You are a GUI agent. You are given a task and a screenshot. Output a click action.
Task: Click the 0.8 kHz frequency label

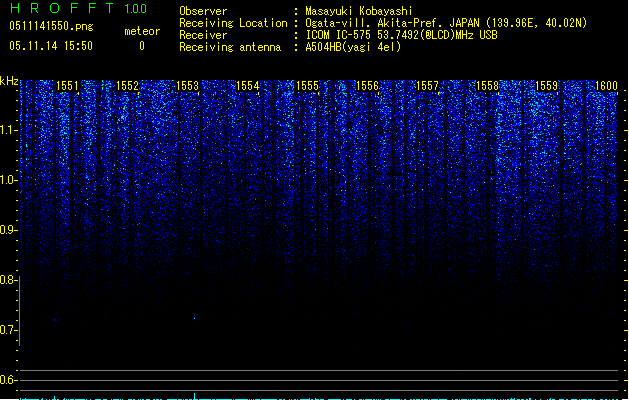click(x=9, y=280)
